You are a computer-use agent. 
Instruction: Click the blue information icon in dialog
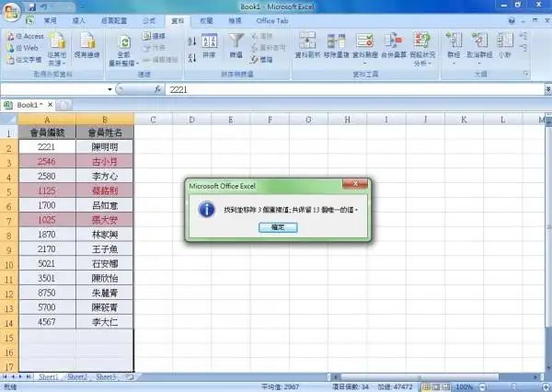(207, 210)
